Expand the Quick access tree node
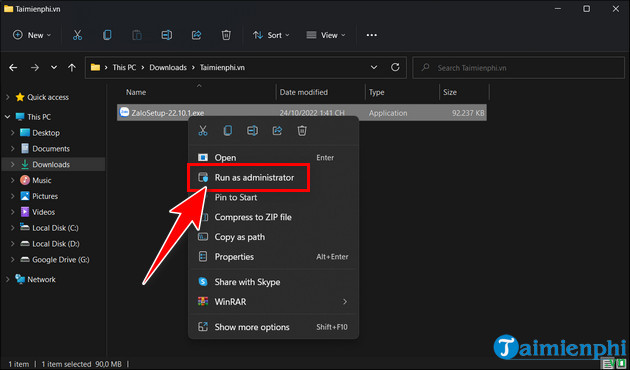The height and width of the screenshot is (370, 630). click(x=8, y=97)
